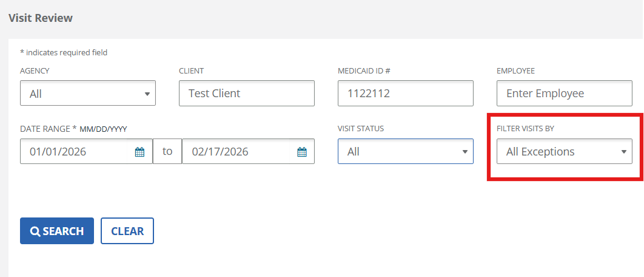This screenshot has height=277, width=644.
Task: Expand the Agency dropdown
Action: coord(88,94)
